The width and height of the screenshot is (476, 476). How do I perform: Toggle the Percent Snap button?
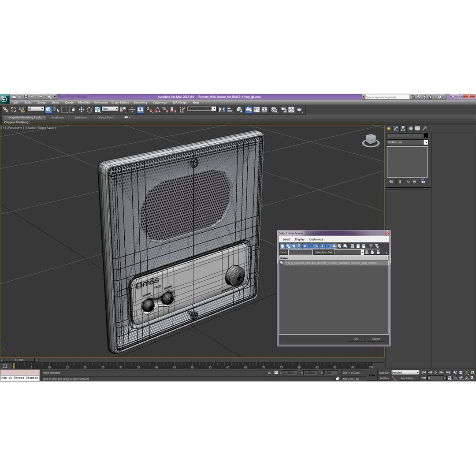click(x=165, y=110)
